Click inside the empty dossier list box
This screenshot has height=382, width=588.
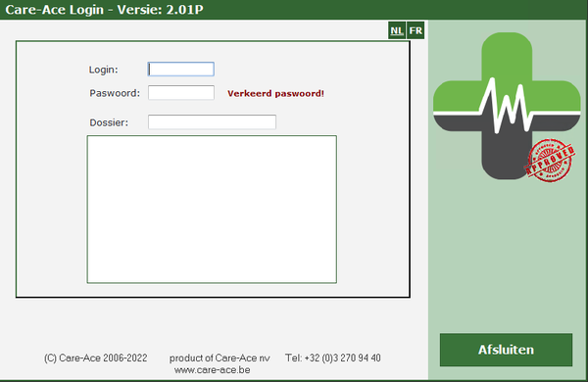point(212,210)
